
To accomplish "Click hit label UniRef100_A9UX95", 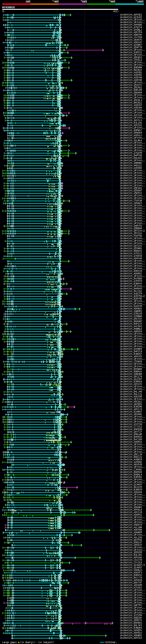I will [131, 397].
